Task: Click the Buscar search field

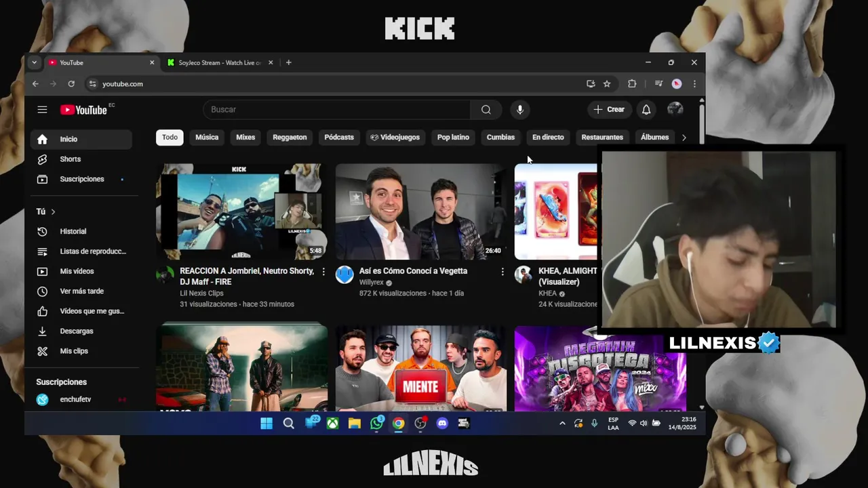Action: coord(337,110)
